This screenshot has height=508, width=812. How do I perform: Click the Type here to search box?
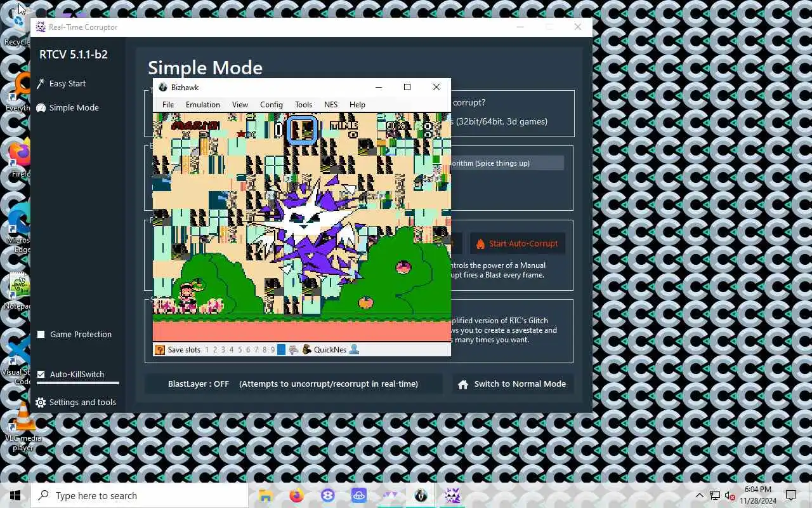140,495
